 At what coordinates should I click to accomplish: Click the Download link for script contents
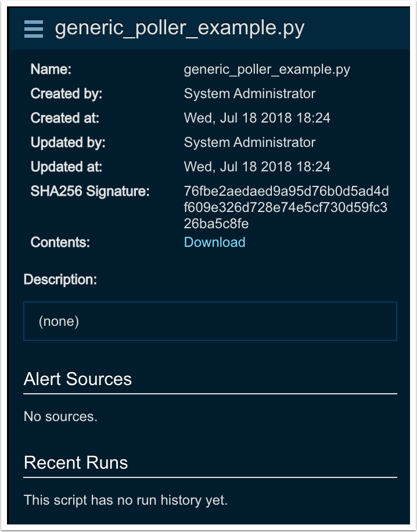(214, 242)
